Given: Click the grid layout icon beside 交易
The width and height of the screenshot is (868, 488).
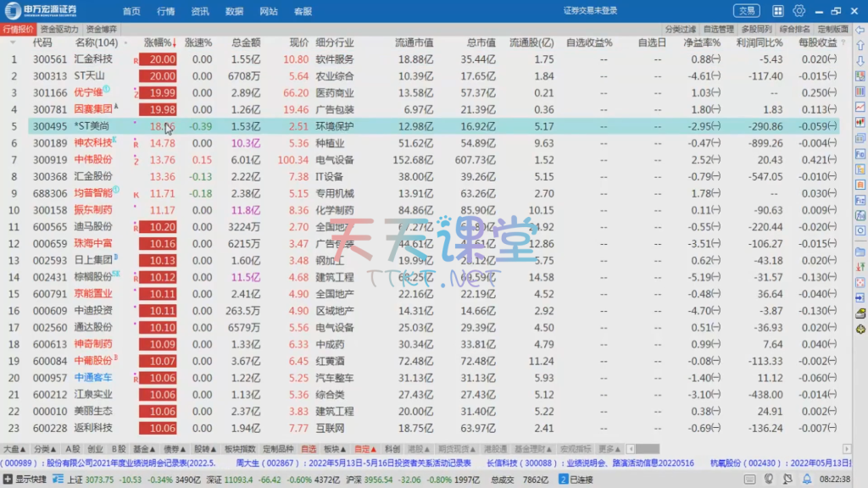Looking at the screenshot, I should (778, 11).
